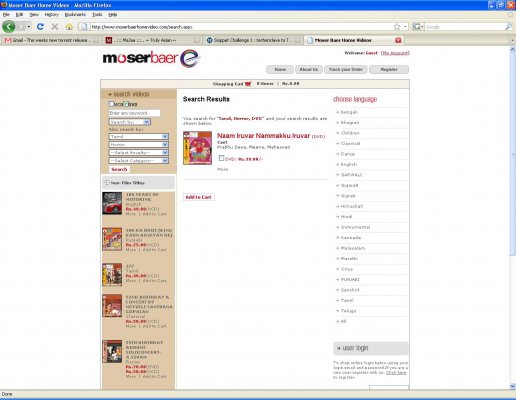Open the second sidebar title thumbnail, Punjabi
The height and width of the screenshot is (400, 516).
click(x=112, y=239)
